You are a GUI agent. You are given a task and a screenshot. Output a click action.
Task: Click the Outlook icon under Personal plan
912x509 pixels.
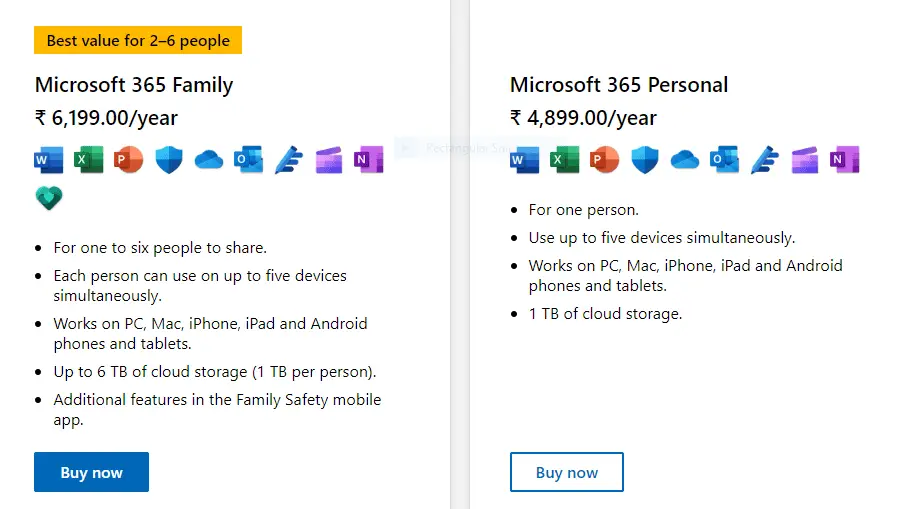pos(724,159)
